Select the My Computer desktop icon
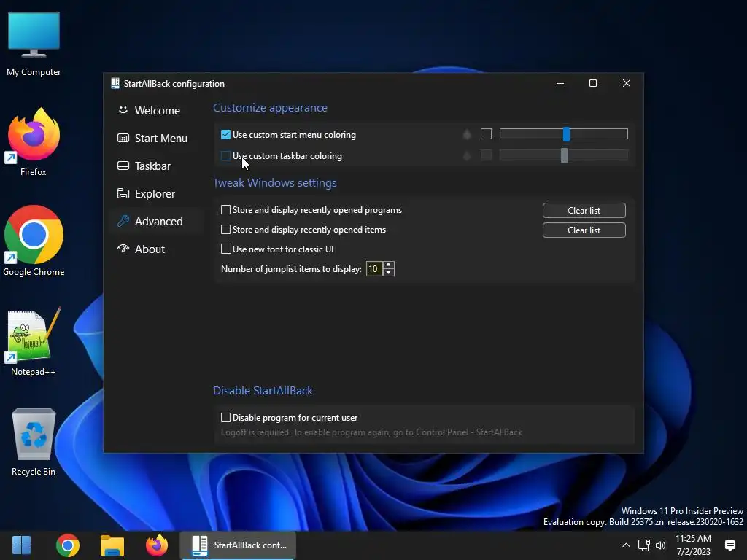The height and width of the screenshot is (560, 747). 34,44
